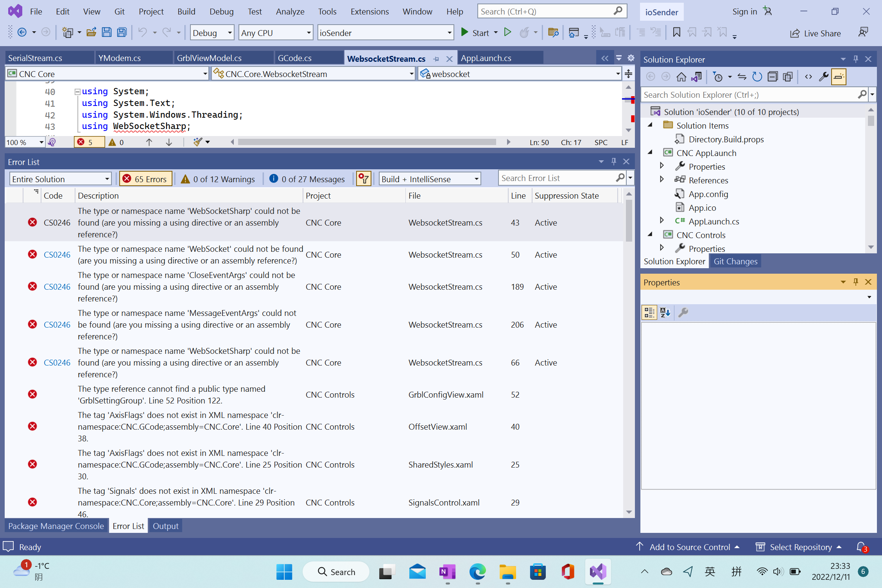
Task: Open the Build menu
Action: click(186, 11)
